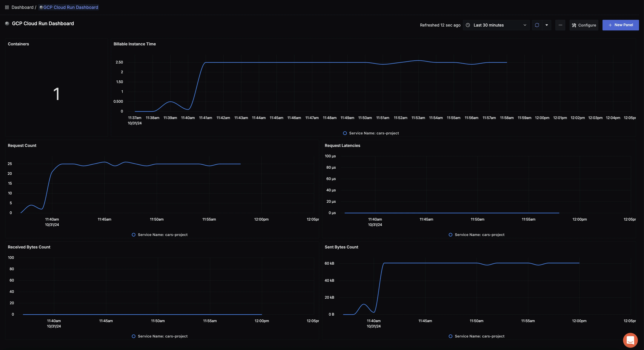The image size is (644, 350).
Task: Toggle the Billable Instance Time legend cars-project series
Action: (371, 133)
